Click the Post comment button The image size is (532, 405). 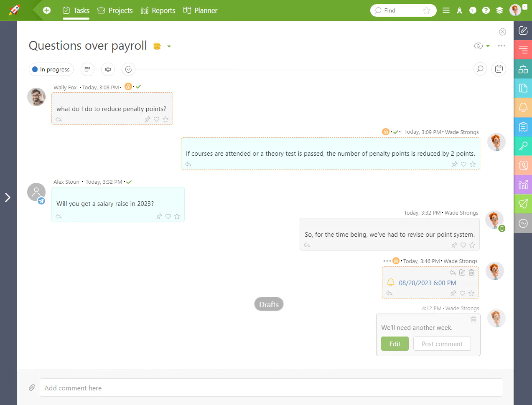pos(442,344)
